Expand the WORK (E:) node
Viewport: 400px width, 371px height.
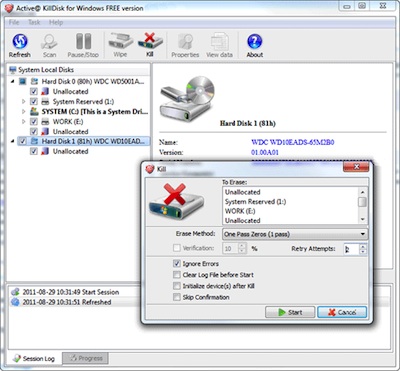24,121
